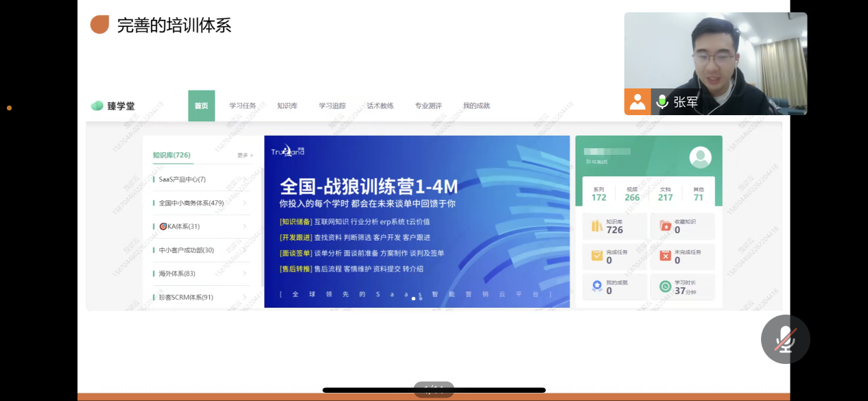Open the 我的成就 medal icon
Image resolution: width=868 pixels, height=401 pixels.
point(597,287)
